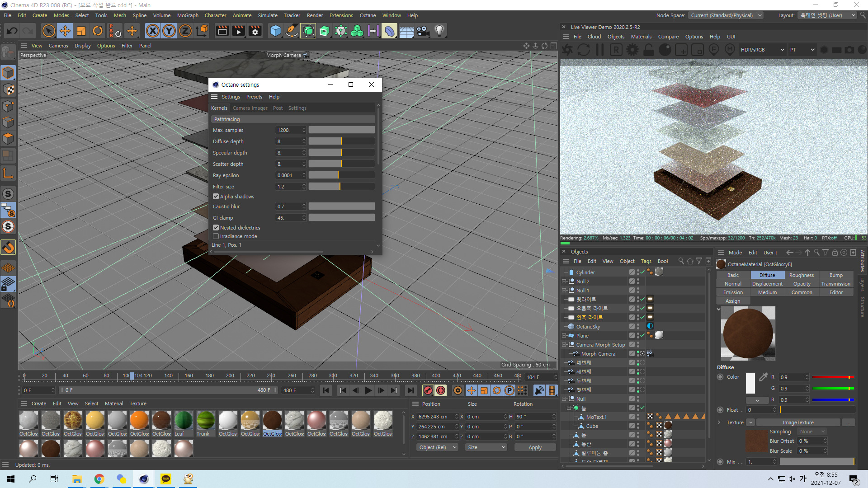Click the Light bulb icon
The image size is (868, 488).
pyautogui.click(x=439, y=31)
